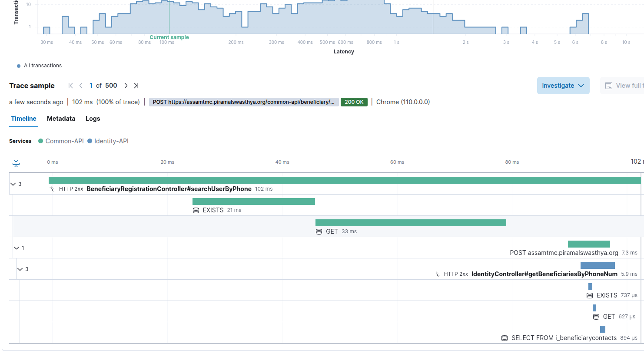Toggle Identity-API service in legend
The image size is (644, 357).
point(108,141)
